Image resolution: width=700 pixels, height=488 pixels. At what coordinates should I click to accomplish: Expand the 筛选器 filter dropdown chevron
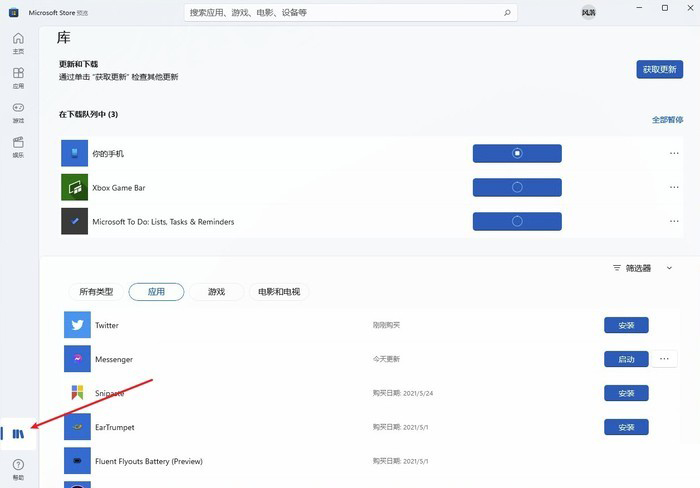click(669, 268)
